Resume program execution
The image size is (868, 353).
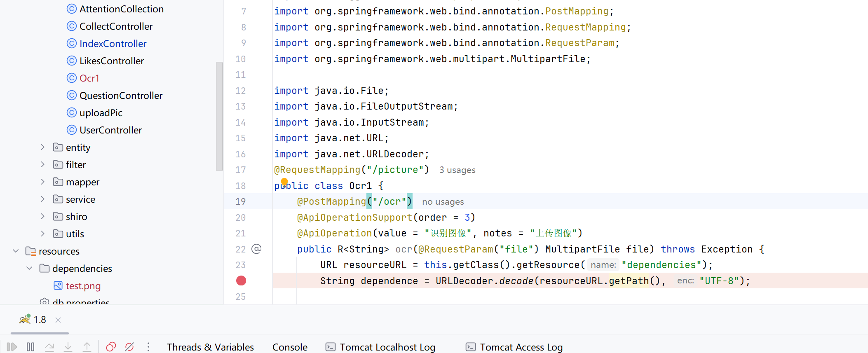click(x=12, y=347)
